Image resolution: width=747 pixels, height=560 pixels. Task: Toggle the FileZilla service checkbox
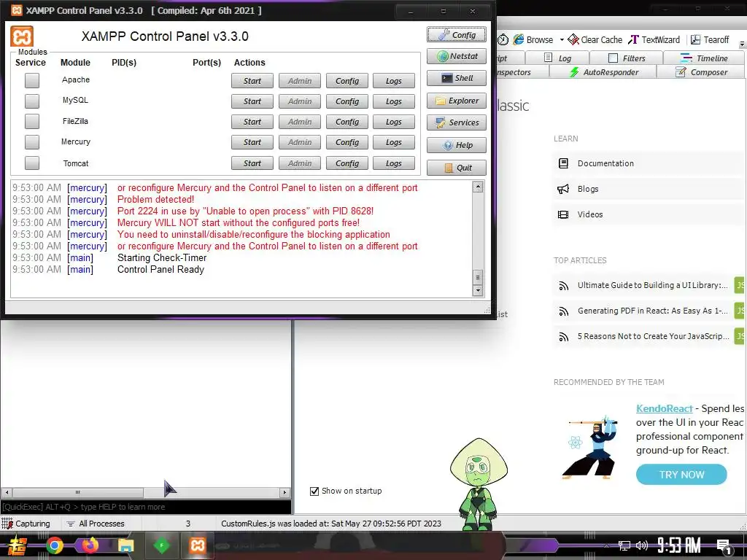[32, 122]
